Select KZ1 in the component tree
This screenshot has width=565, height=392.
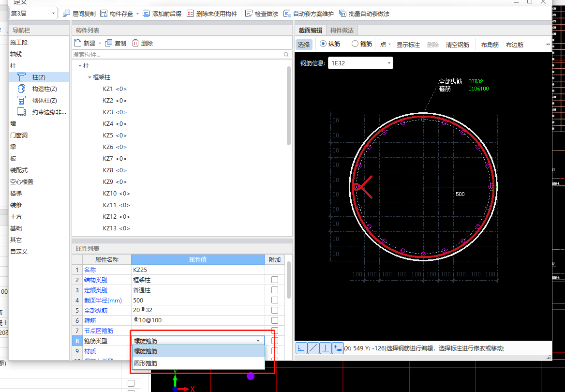click(x=115, y=89)
